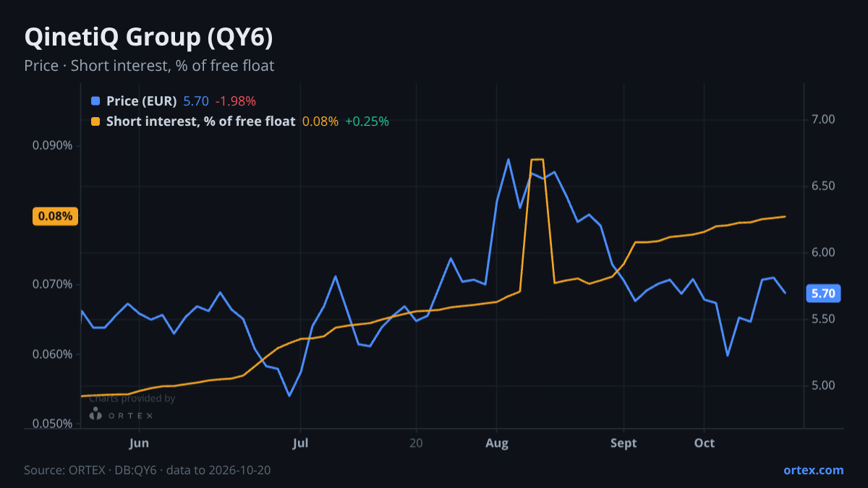Click the ORTEX logo icon

pos(95,414)
